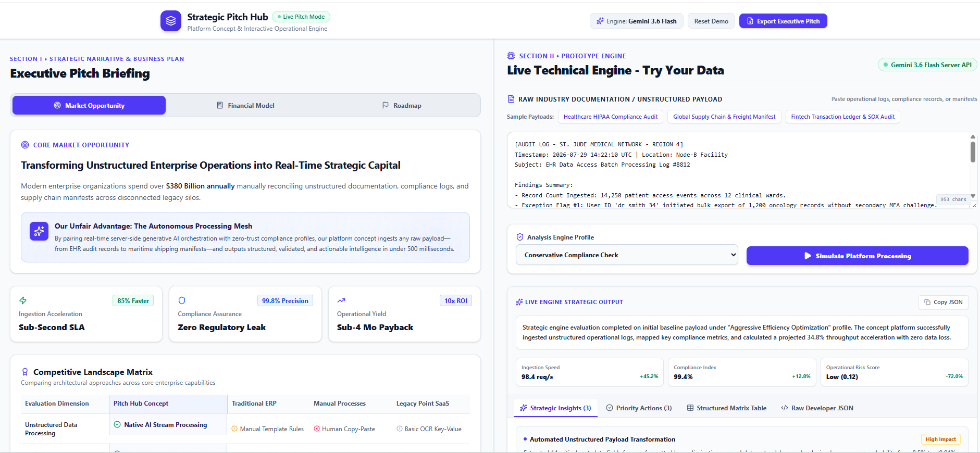View the Structured Matrix Table tab

pyautogui.click(x=727, y=408)
